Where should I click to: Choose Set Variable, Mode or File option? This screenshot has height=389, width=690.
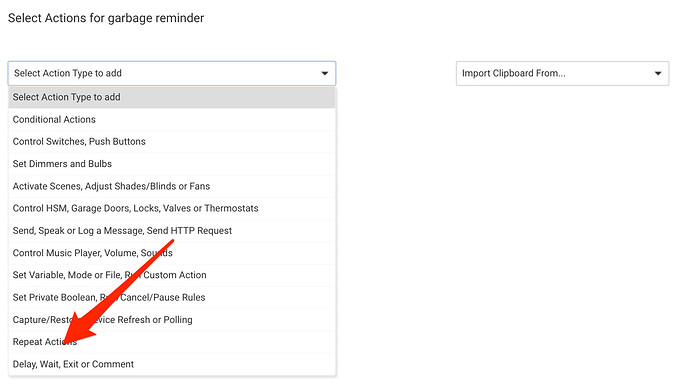(172, 275)
